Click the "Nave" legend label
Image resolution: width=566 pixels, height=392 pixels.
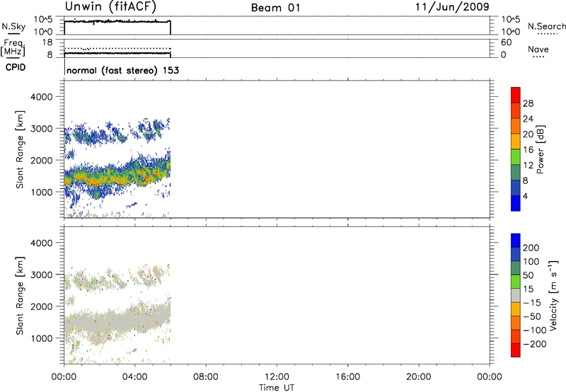538,50
